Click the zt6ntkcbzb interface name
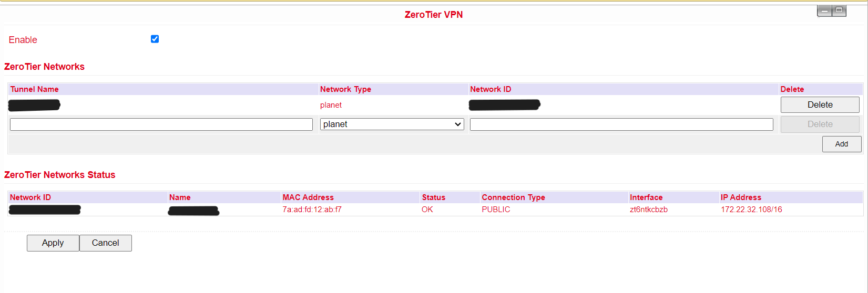 649,210
